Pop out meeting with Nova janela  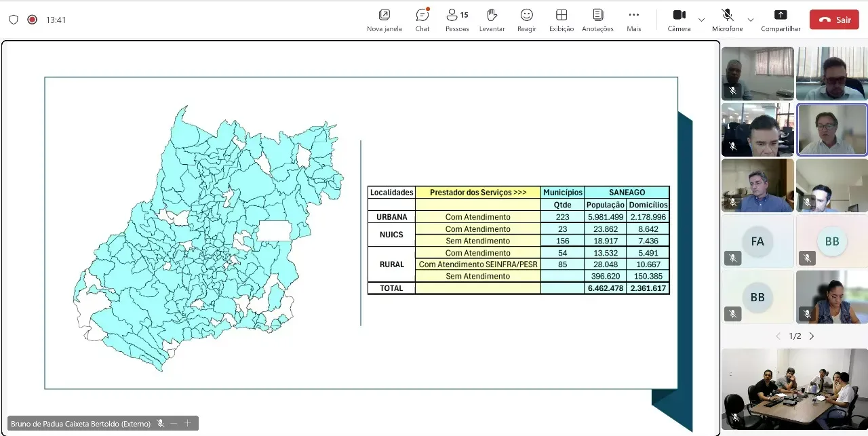coord(384,20)
